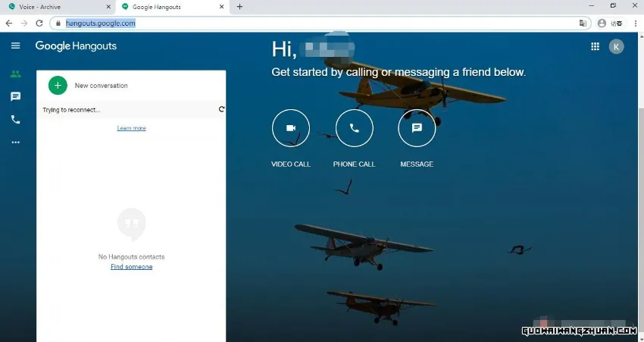Open the Google apps grid

coord(595,46)
